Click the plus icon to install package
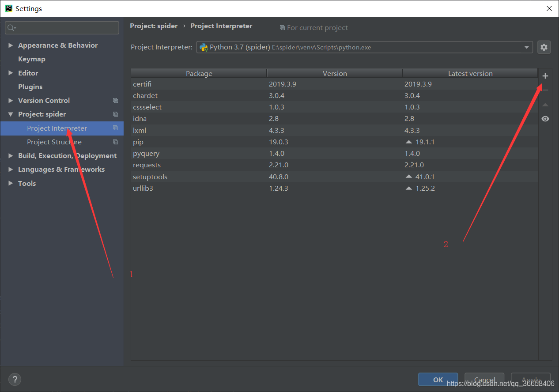 point(545,76)
